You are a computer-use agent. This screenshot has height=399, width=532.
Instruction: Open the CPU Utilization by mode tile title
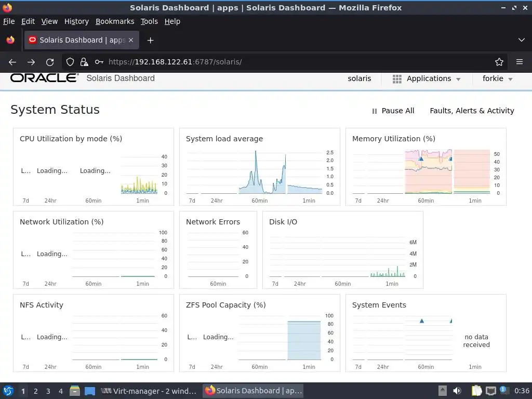pos(71,139)
